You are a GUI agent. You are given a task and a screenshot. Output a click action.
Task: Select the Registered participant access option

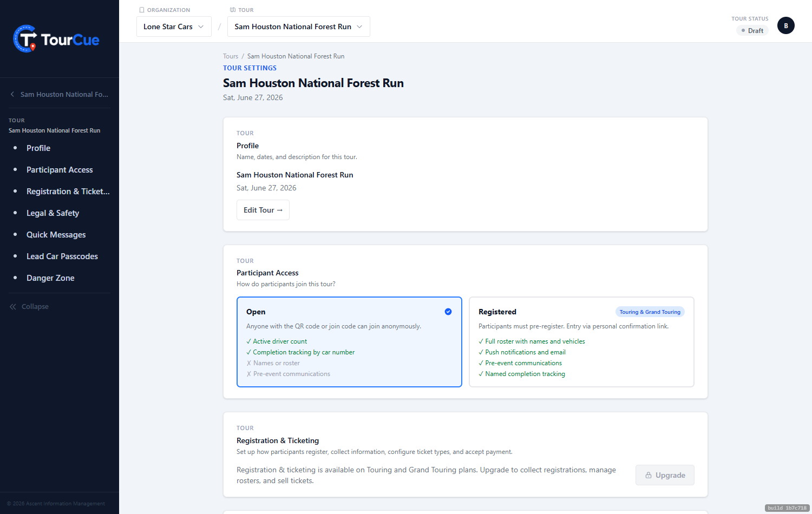pos(581,342)
